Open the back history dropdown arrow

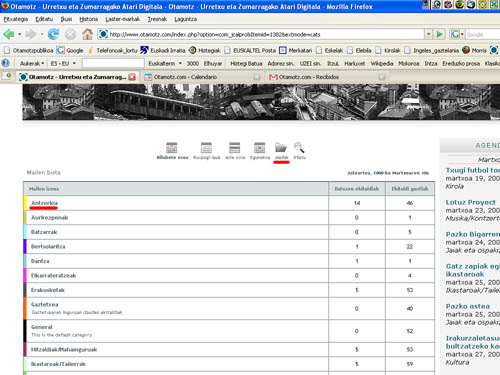coord(20,34)
